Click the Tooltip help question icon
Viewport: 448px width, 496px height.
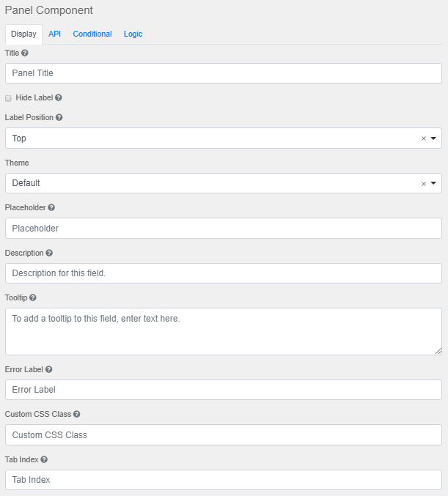pos(33,298)
